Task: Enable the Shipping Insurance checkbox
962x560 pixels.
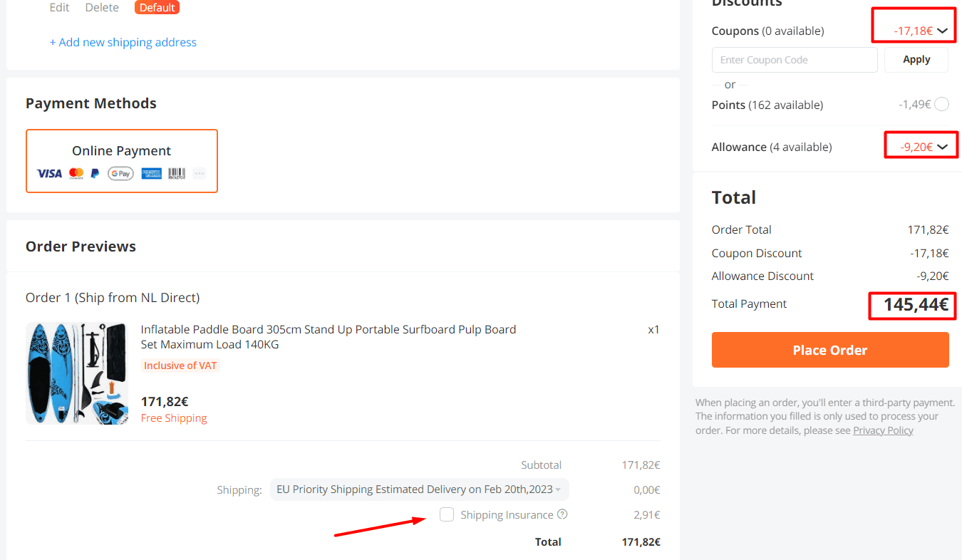Action: [x=447, y=514]
